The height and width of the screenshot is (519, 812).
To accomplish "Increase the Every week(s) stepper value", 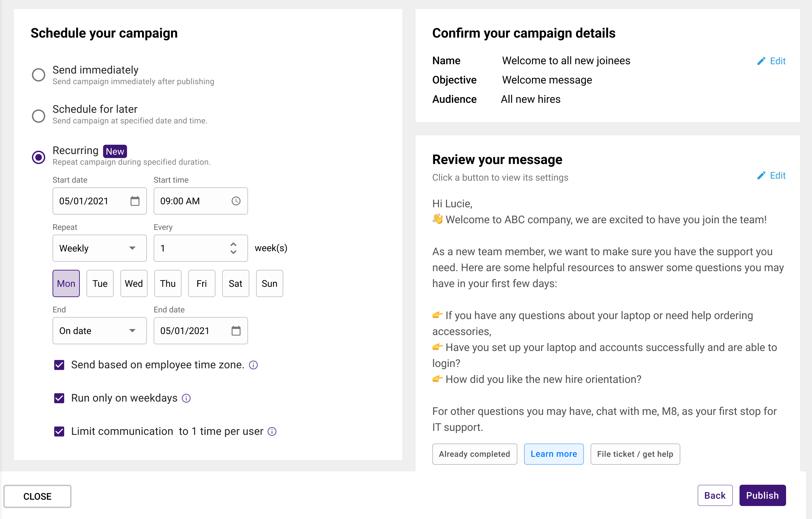I will (x=233, y=244).
